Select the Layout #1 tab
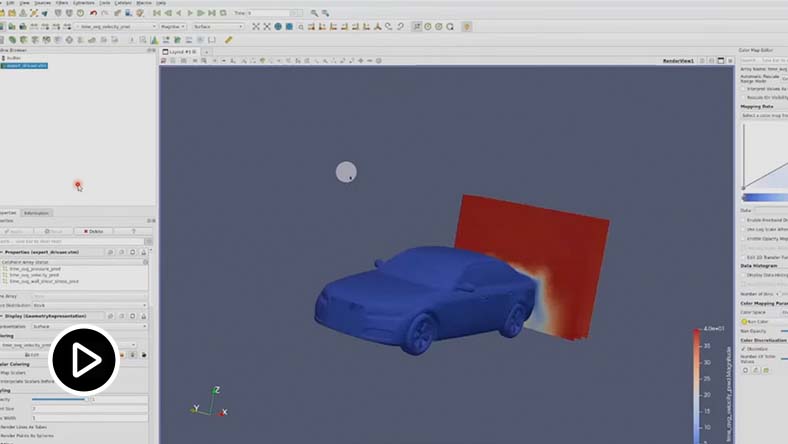This screenshot has height=444, width=788. 181,50
